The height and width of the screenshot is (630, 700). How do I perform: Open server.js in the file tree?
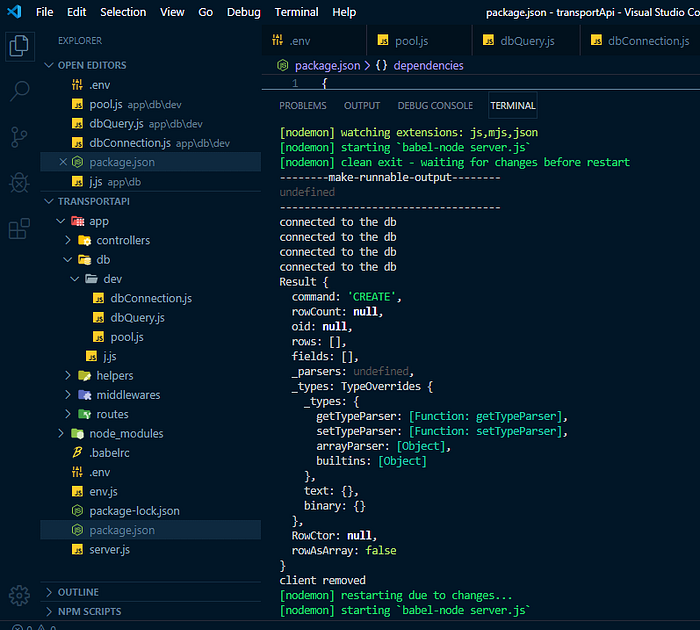click(109, 550)
